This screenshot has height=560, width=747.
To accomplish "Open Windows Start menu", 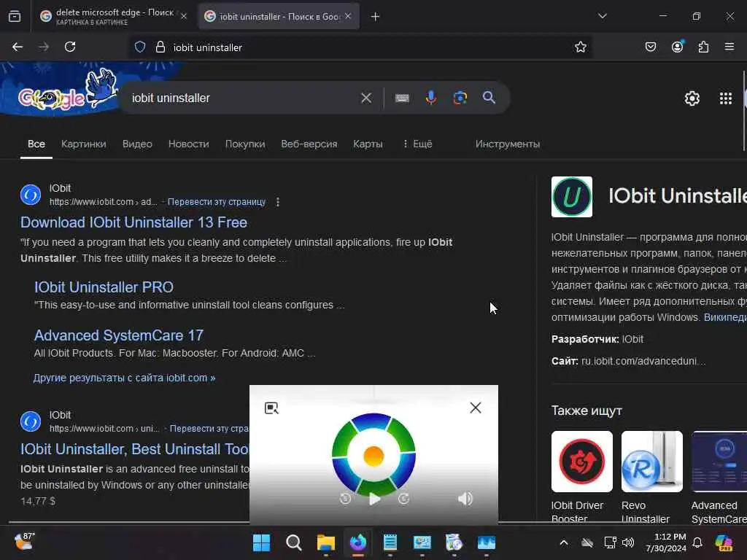I will (261, 542).
